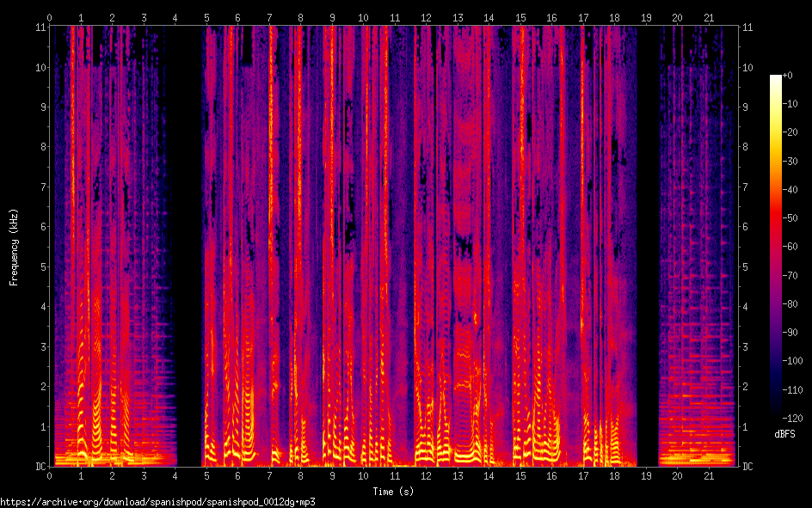
Task: Click the '+0' value on the color scale
Action: [x=787, y=76]
